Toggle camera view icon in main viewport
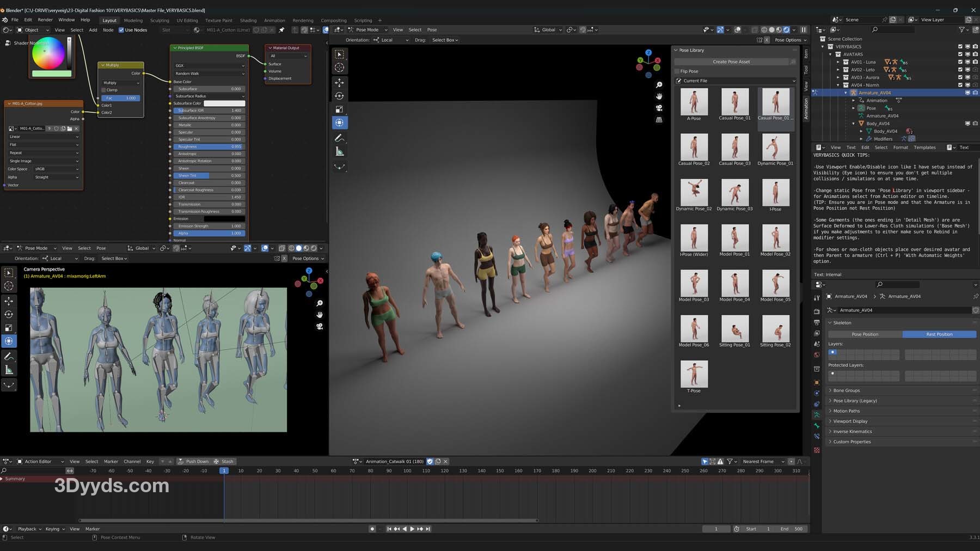This screenshot has height=551, width=980. (659, 108)
